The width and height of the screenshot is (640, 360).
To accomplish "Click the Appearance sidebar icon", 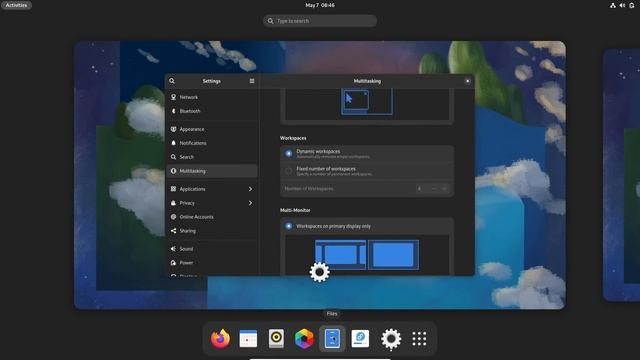I will [x=173, y=129].
